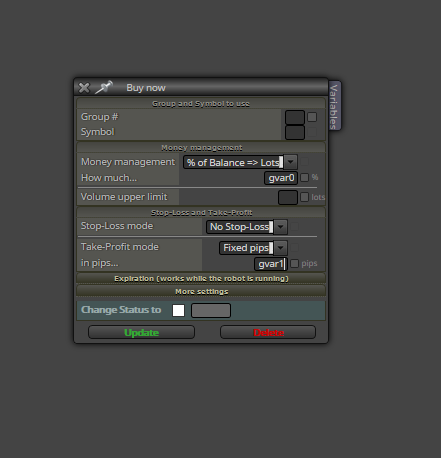The width and height of the screenshot is (441, 458).
Task: Collapse the Money management section header
Action: tap(201, 148)
